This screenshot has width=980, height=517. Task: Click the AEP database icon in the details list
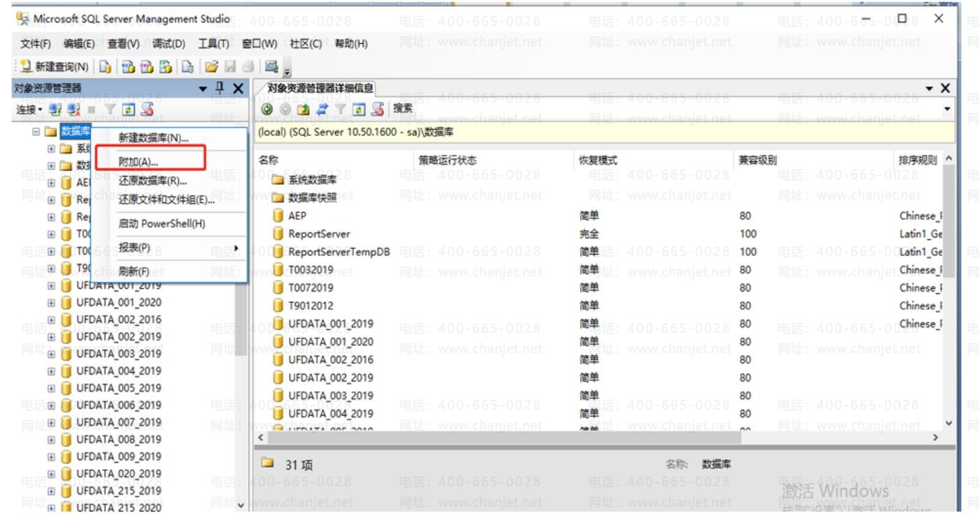tap(279, 216)
